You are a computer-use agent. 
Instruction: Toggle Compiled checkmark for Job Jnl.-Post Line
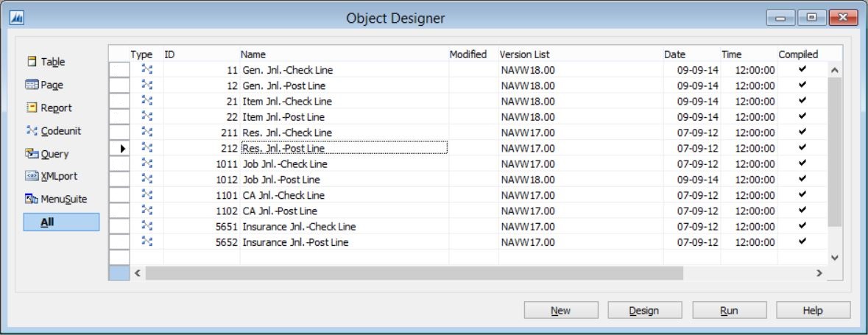pyautogui.click(x=802, y=179)
